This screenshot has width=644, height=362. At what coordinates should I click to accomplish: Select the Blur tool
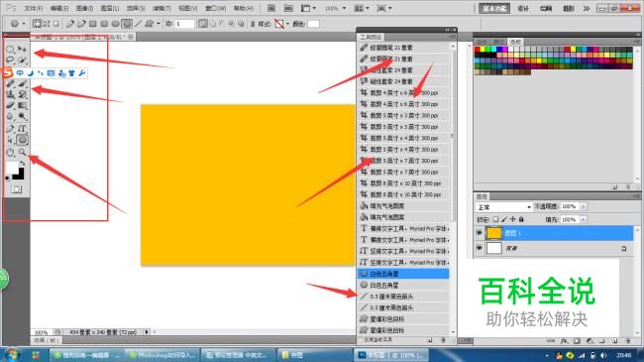[10, 117]
